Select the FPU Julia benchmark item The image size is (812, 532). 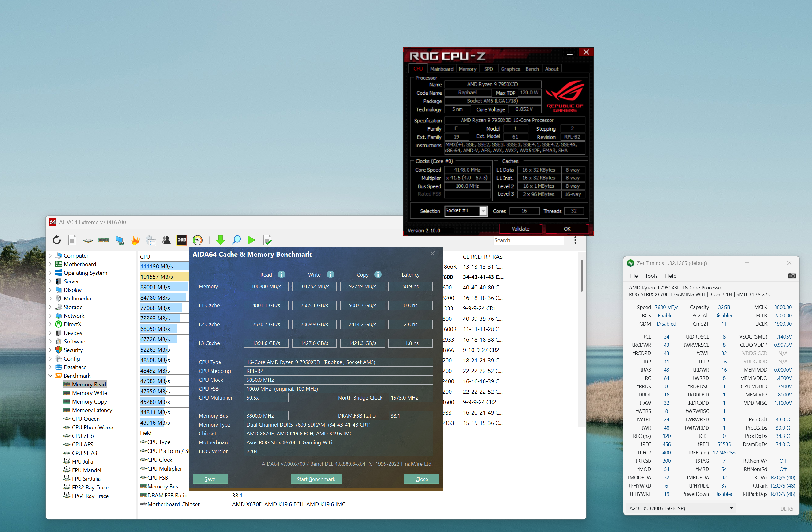[82, 461]
